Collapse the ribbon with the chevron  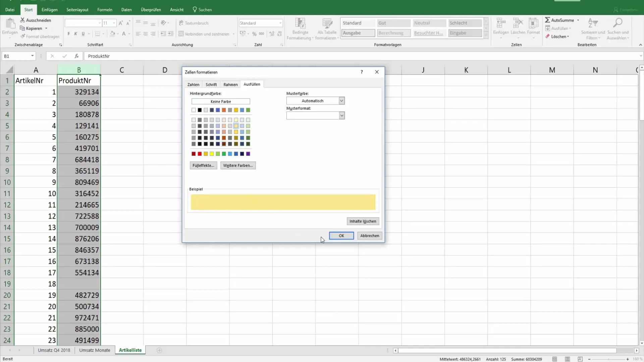point(640,45)
